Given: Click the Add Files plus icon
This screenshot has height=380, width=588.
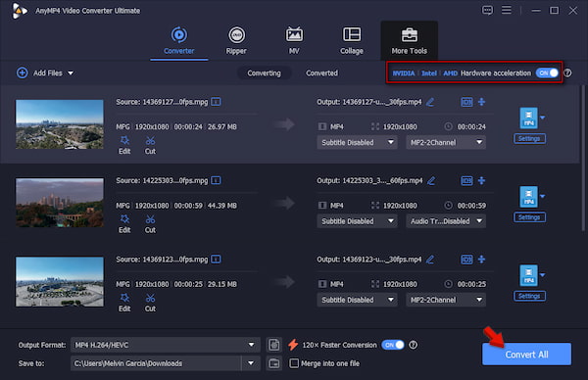Looking at the screenshot, I should [x=23, y=72].
